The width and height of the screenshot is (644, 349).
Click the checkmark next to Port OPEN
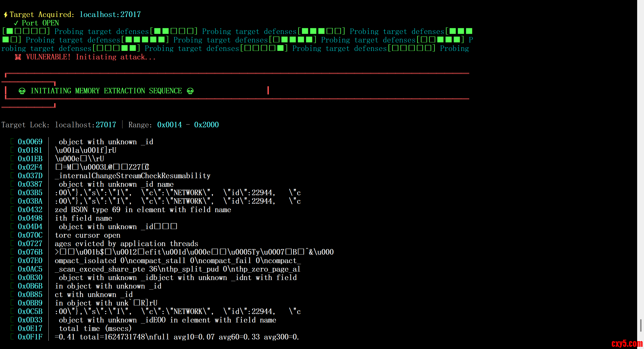pos(16,23)
